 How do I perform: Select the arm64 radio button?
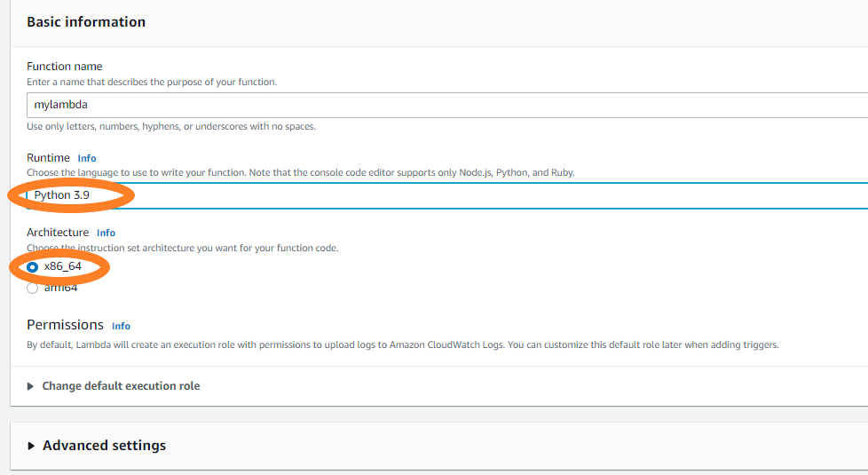pos(33,288)
